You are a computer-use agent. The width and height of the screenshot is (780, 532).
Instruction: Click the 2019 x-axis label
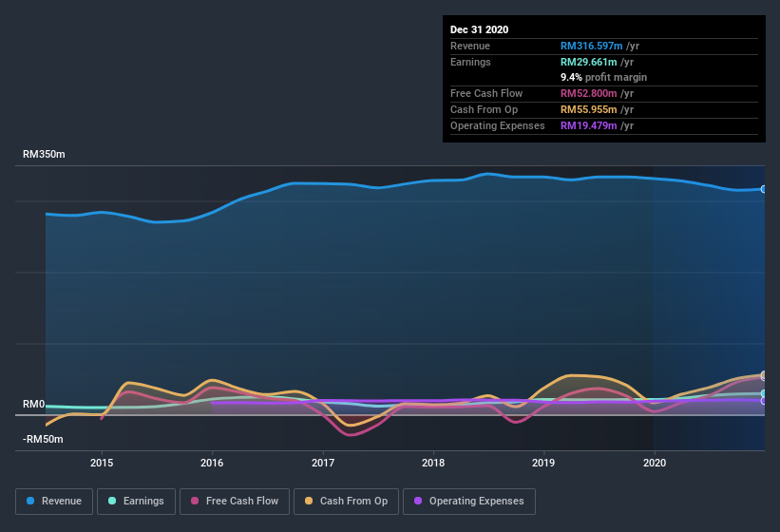543,463
